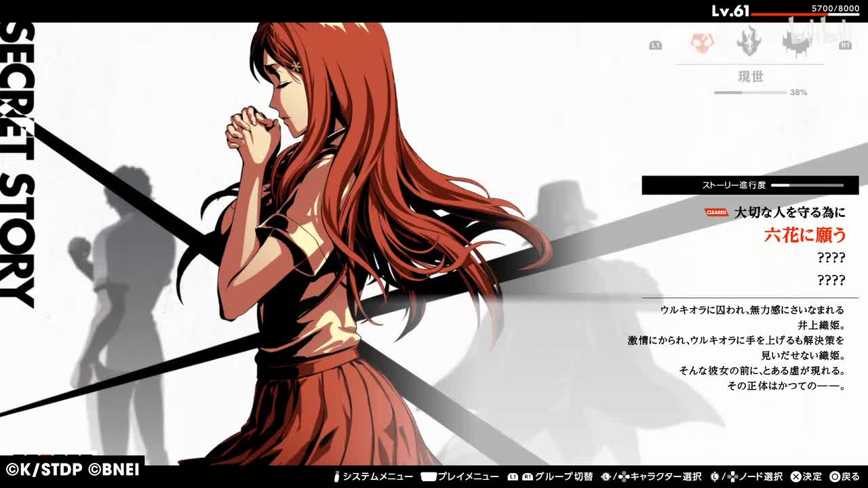Click the touchpad play menu icon
This screenshot has height=488, width=868.
pos(429,477)
